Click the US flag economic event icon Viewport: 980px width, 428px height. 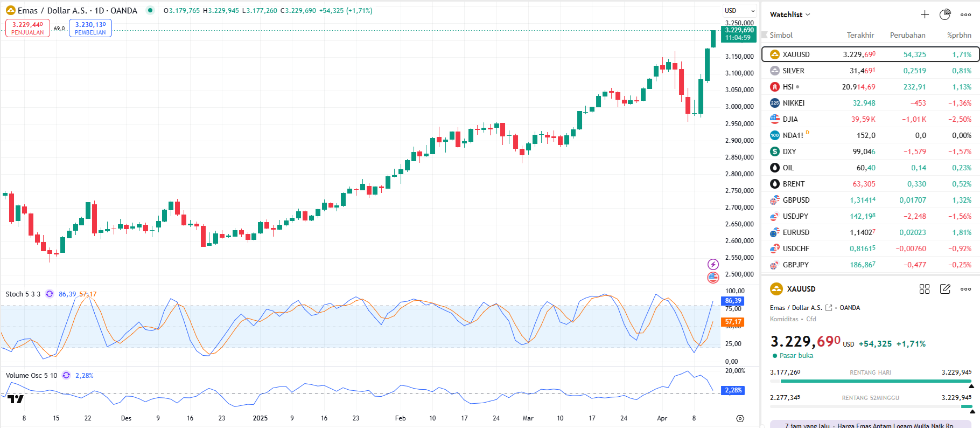click(713, 278)
